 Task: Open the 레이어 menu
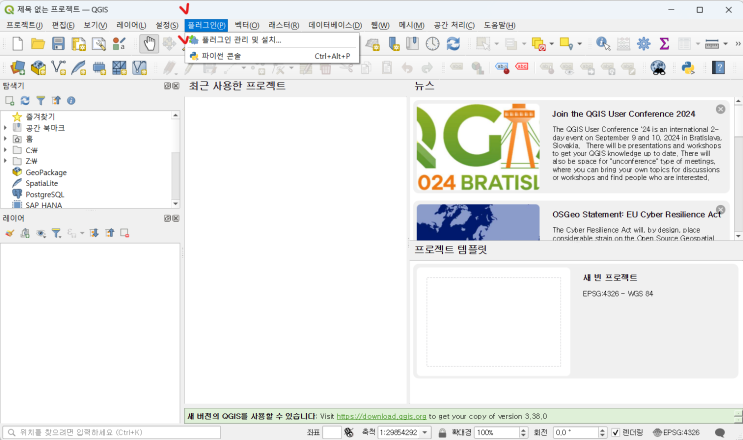coord(131,25)
